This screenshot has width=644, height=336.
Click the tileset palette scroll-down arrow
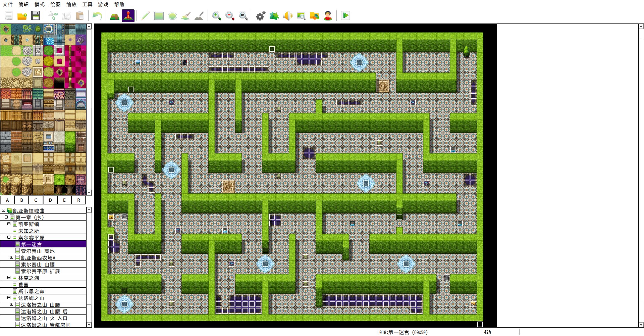point(89,193)
